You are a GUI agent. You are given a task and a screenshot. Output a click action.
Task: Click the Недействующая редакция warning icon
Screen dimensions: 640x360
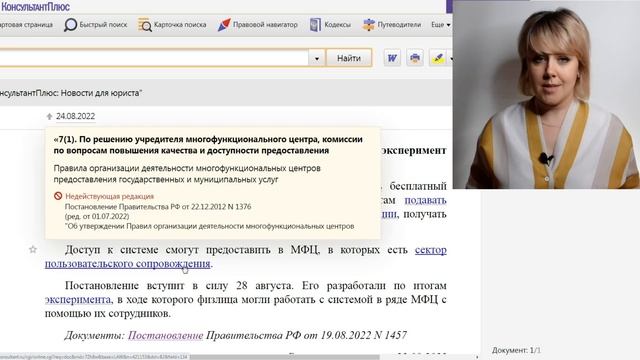point(58,196)
